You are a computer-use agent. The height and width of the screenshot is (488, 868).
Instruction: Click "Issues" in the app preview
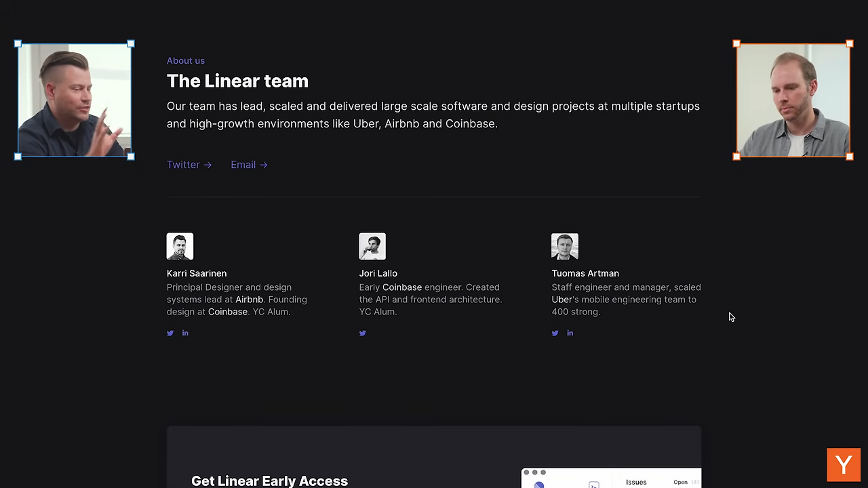[636, 482]
